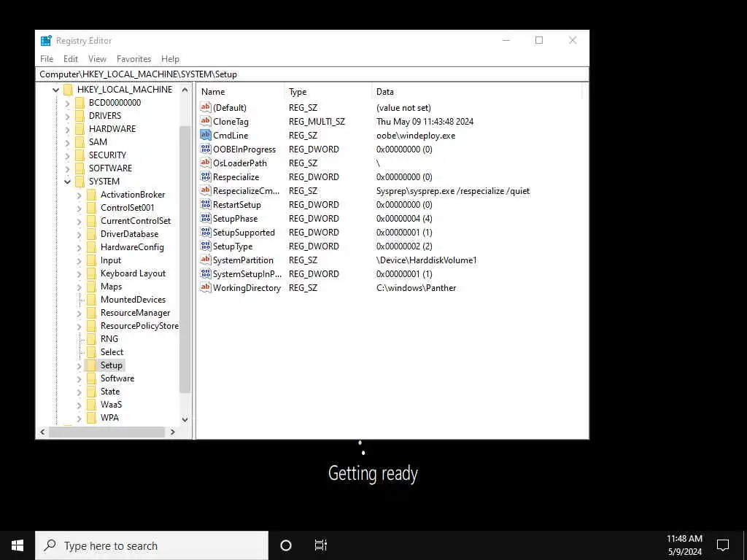
Task: Expand the BCD00000000 key
Action: (67, 103)
